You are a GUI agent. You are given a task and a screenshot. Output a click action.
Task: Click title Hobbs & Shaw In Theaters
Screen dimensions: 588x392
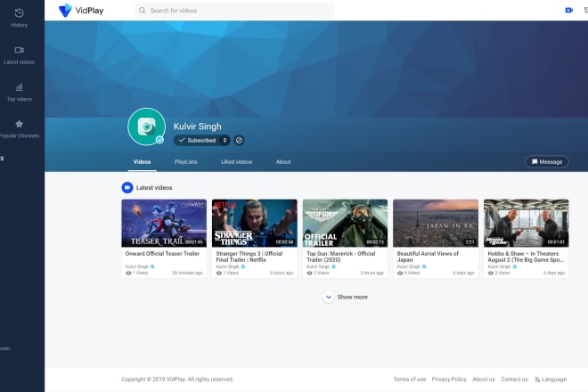(x=525, y=257)
